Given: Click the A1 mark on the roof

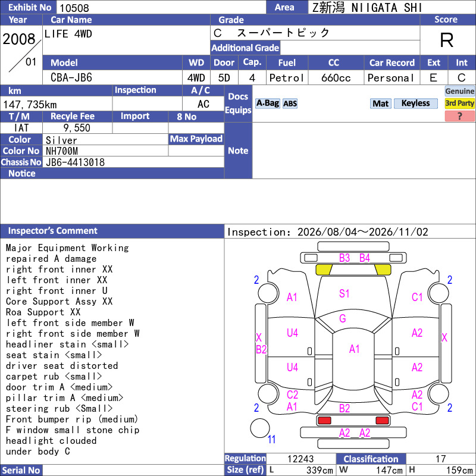Looking at the screenshot, I should (x=354, y=349).
